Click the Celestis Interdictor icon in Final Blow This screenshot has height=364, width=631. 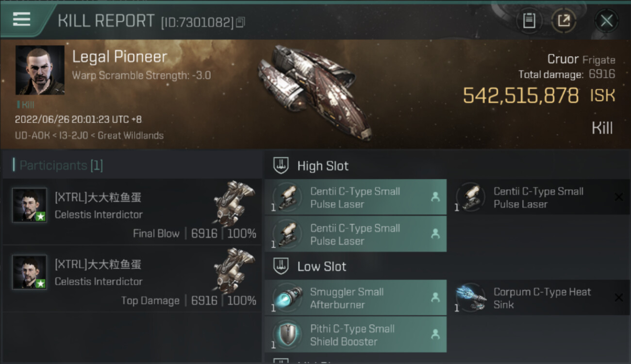tap(234, 203)
